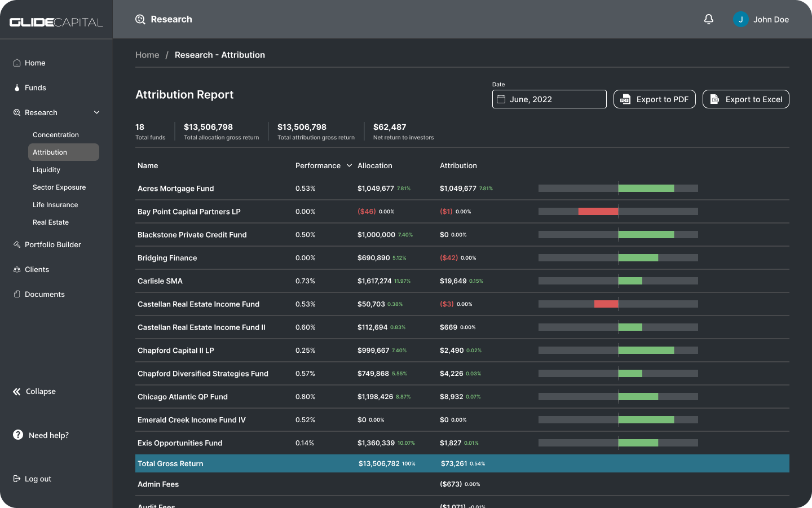Select Real Estate under Research
Viewport: 812px width, 508px height.
51,222
